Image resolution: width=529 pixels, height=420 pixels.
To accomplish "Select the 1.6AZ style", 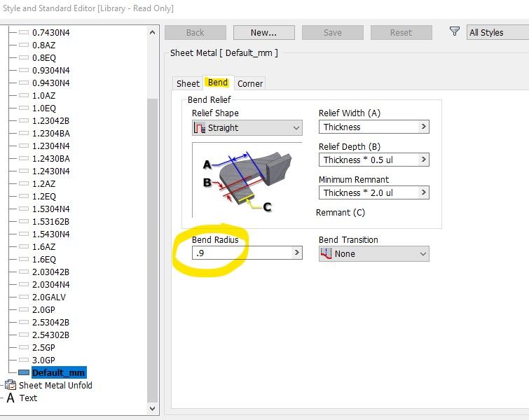I will coord(44,246).
